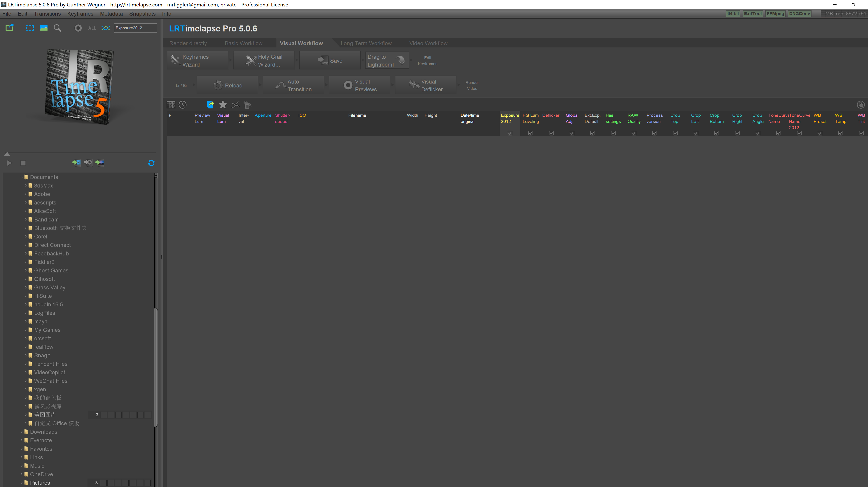Toggle the HG Lum Leveling checkbox
Screen dimensions: 868x487
(x=531, y=133)
